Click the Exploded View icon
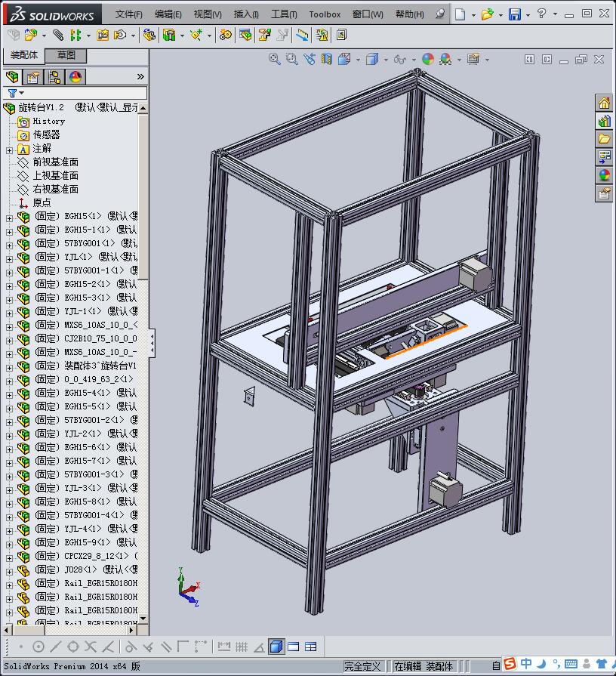 tap(264, 35)
